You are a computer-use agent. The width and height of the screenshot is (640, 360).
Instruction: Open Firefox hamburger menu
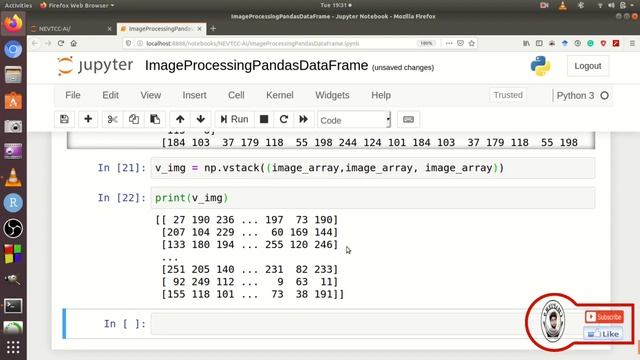(632, 43)
